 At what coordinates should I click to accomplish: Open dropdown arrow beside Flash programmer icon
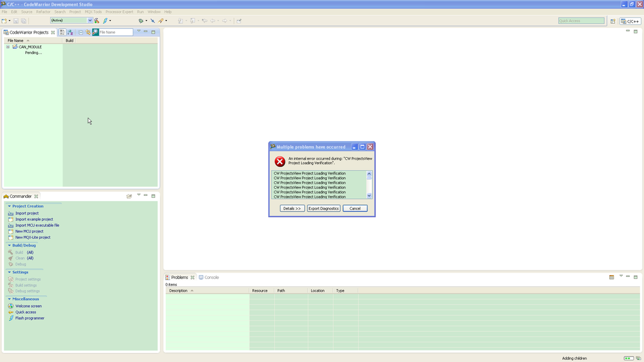(110, 21)
